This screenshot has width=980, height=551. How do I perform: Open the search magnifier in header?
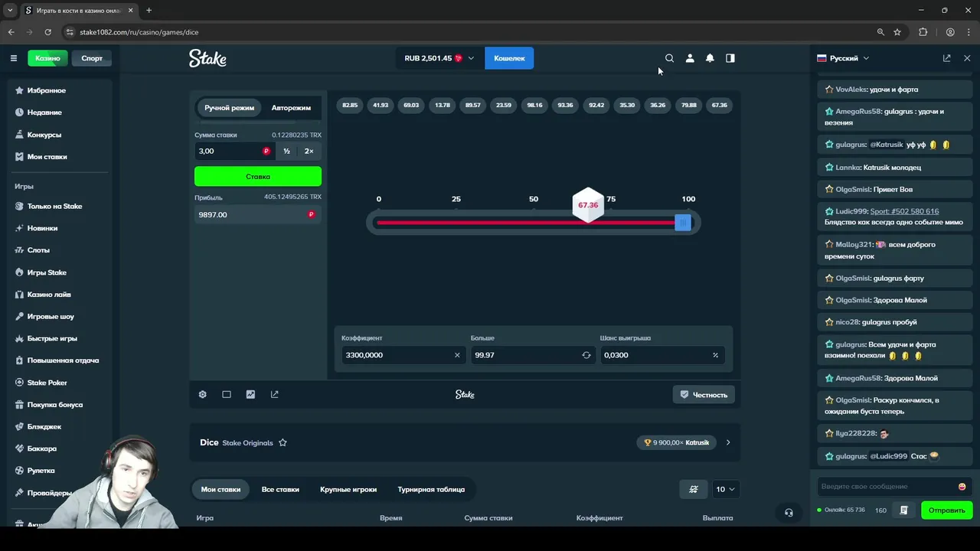(669, 58)
